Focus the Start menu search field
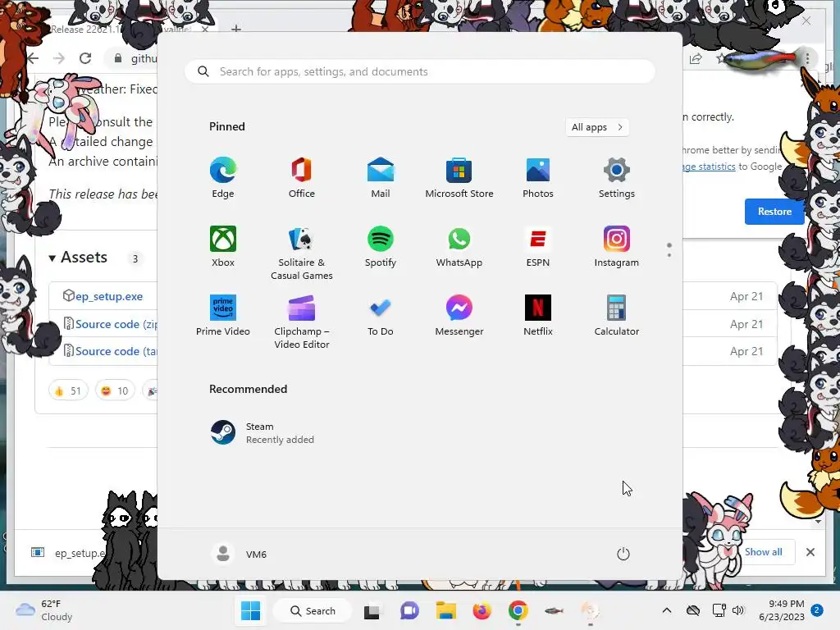 click(420, 71)
